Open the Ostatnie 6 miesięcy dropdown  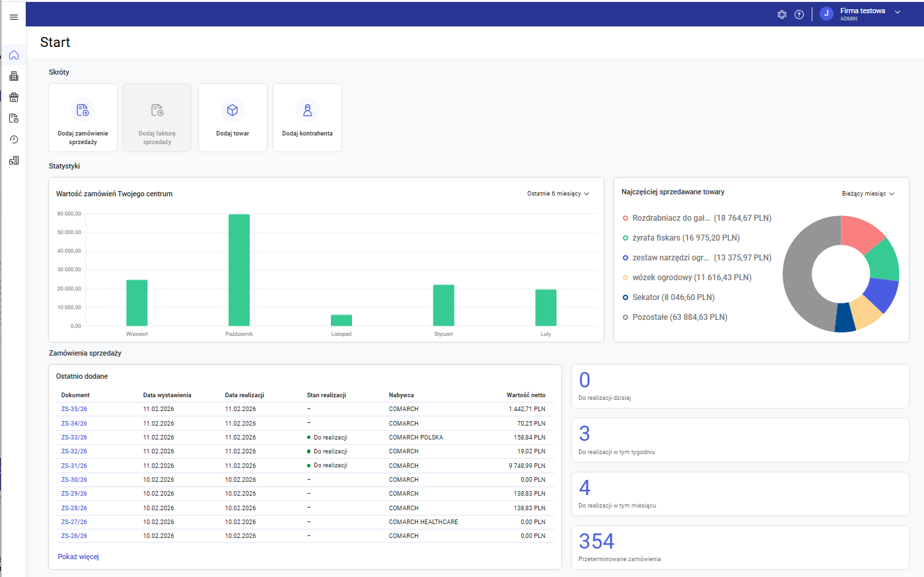(x=557, y=194)
